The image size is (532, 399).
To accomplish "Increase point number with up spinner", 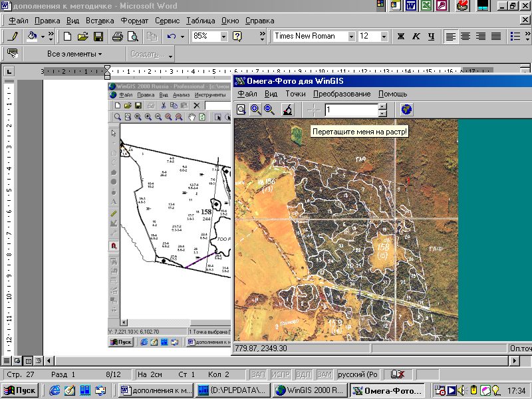I will 382,106.
